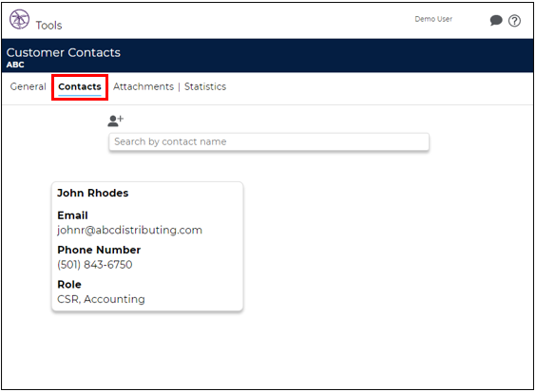The height and width of the screenshot is (392, 536).
Task: Click the add contact person-plus icon
Action: [x=116, y=121]
